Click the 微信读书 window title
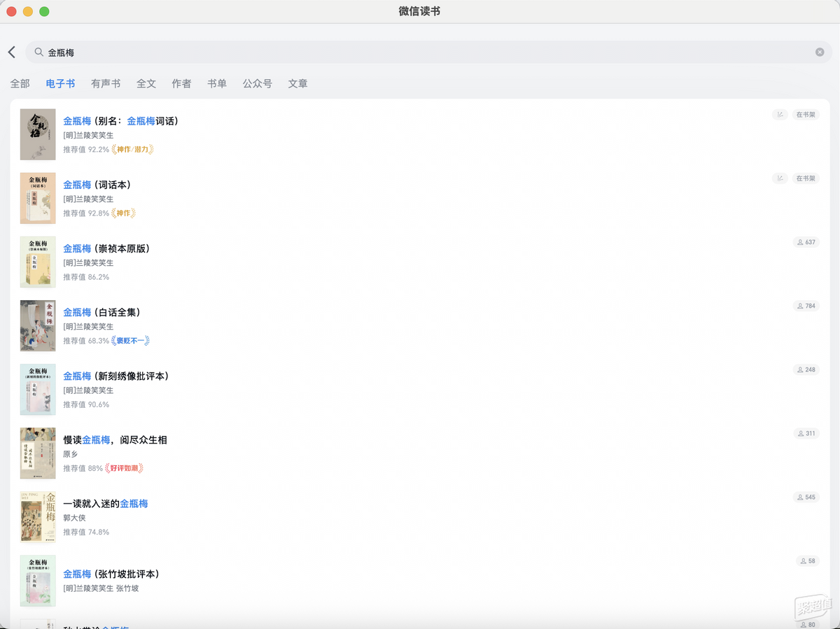840x629 pixels. pyautogui.click(x=419, y=11)
